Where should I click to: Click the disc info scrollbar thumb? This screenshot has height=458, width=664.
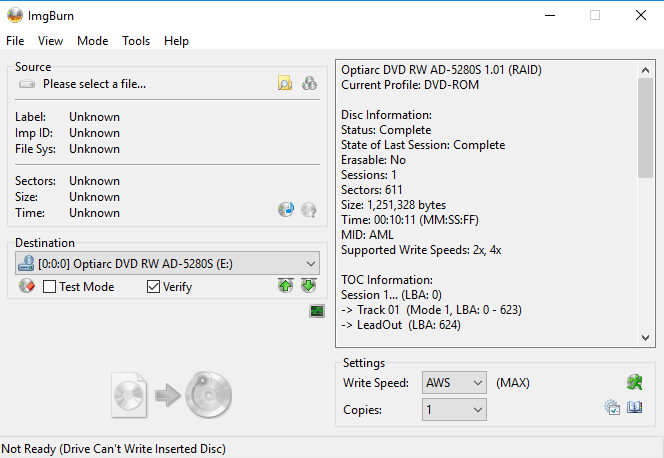pyautogui.click(x=645, y=128)
